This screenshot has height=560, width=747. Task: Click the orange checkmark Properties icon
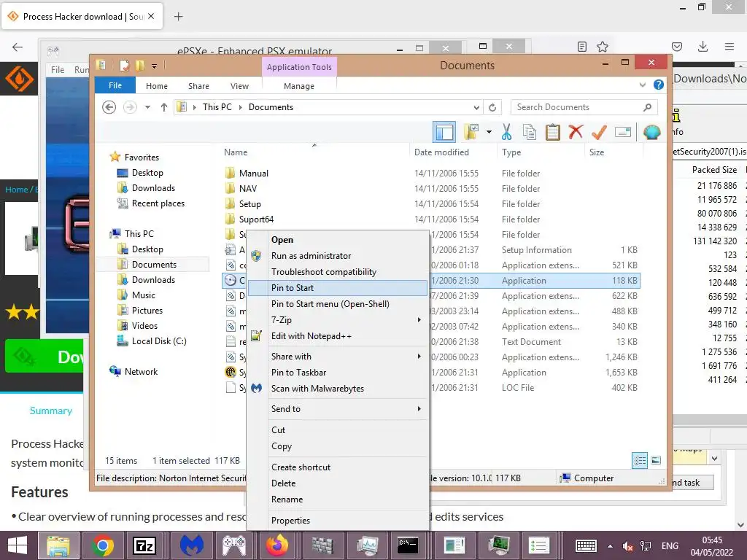(600, 132)
